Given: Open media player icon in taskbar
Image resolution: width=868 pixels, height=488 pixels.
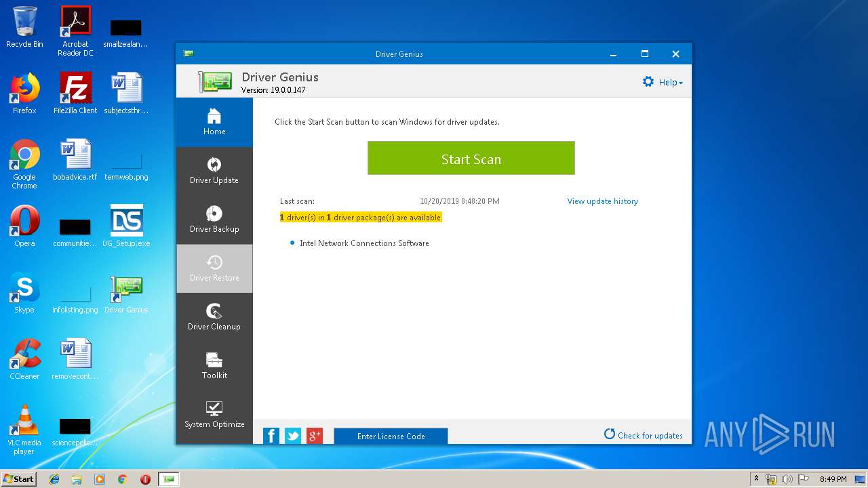Looking at the screenshot, I should click(x=100, y=479).
